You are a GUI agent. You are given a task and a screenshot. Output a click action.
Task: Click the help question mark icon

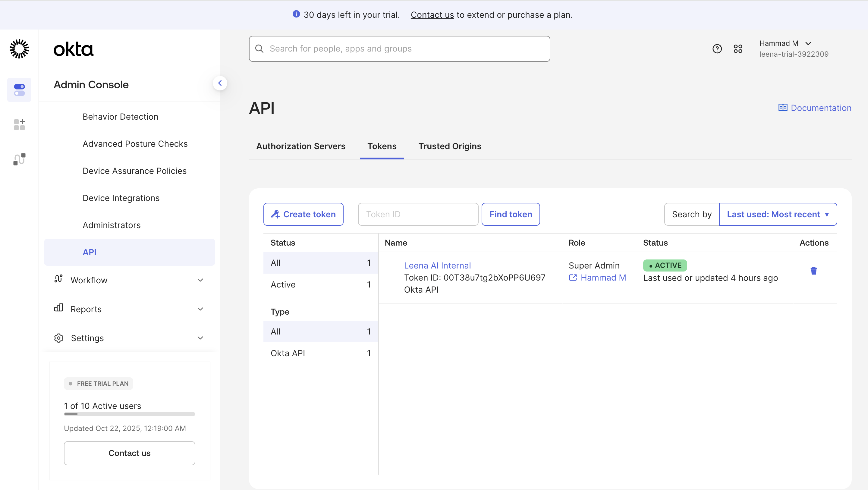(x=717, y=49)
